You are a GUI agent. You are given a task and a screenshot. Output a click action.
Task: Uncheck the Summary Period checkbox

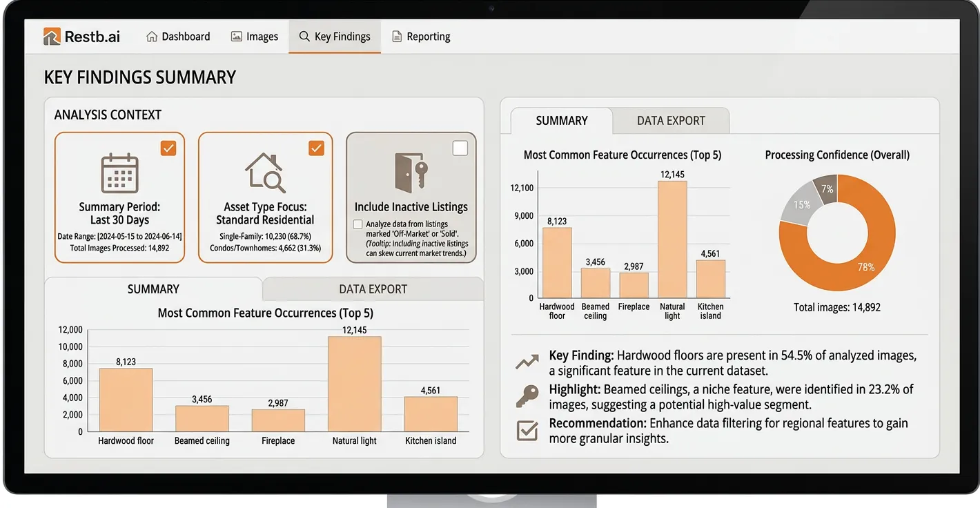[168, 148]
